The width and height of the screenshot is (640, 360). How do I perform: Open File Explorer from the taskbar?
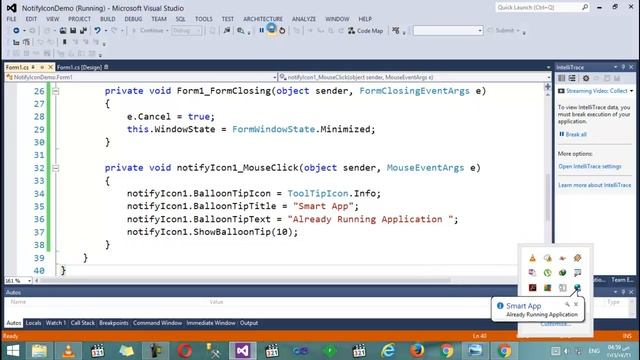point(39,351)
